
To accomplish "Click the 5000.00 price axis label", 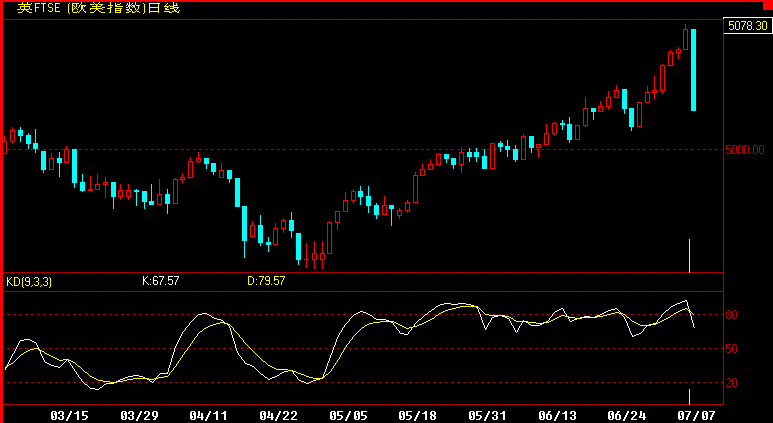I will click(x=744, y=150).
